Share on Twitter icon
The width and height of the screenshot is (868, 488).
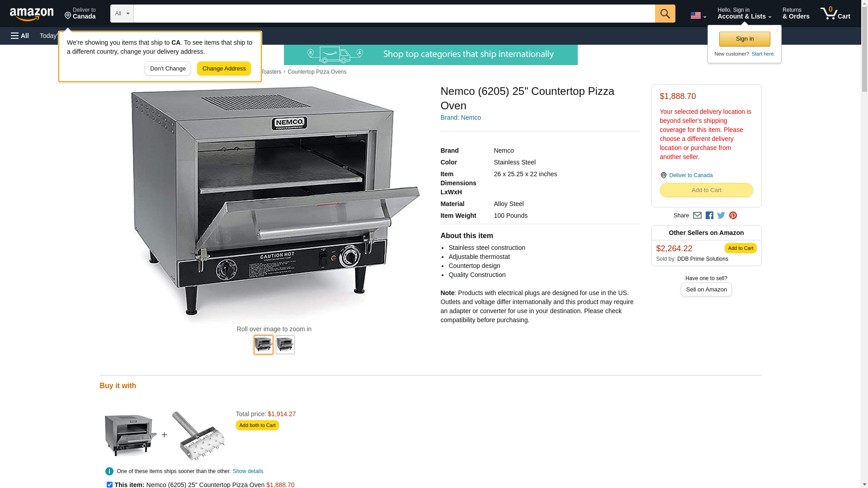pyautogui.click(x=721, y=216)
